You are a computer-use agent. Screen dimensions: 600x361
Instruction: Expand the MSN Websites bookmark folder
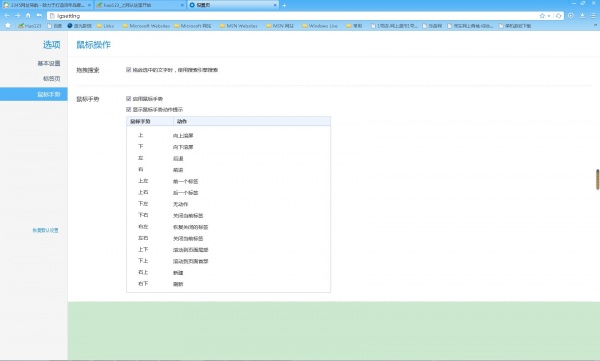click(x=239, y=26)
